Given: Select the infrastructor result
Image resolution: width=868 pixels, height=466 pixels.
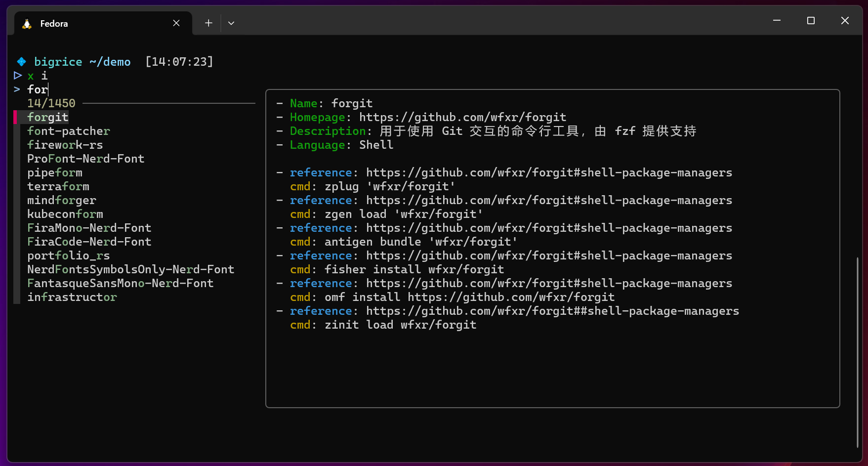Looking at the screenshot, I should coord(72,297).
